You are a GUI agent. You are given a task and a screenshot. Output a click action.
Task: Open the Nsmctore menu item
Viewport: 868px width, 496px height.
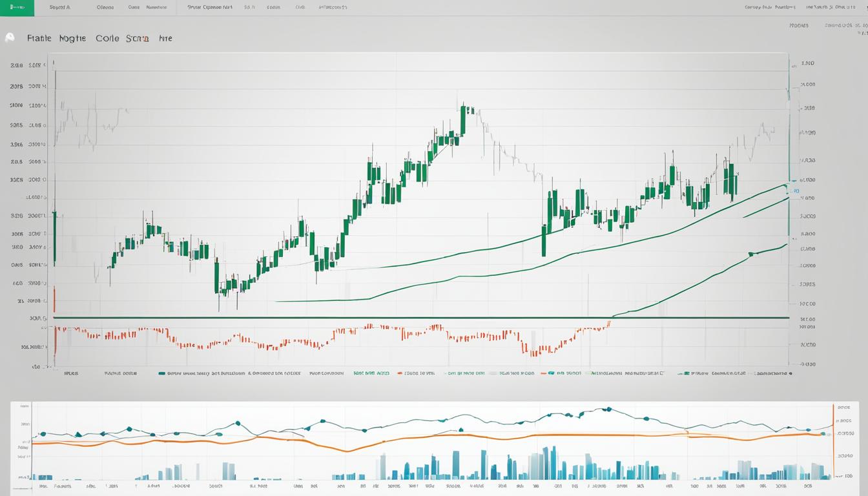156,8
